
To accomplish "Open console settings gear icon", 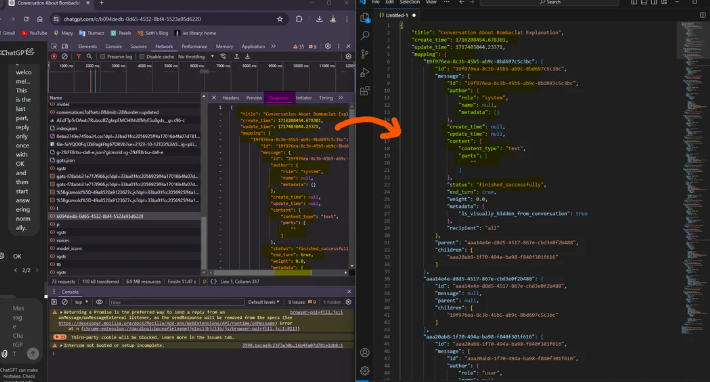I will 348,302.
